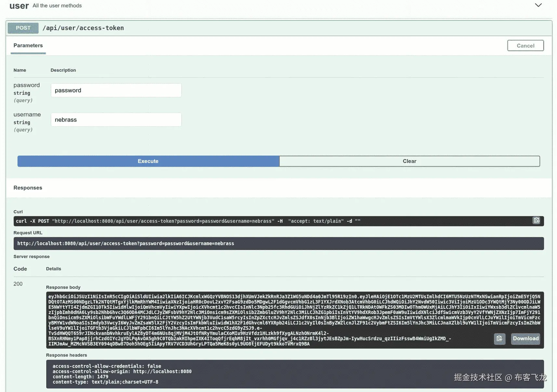The height and width of the screenshot is (392, 557).
Task: Click the Details column header
Action: [x=53, y=269]
